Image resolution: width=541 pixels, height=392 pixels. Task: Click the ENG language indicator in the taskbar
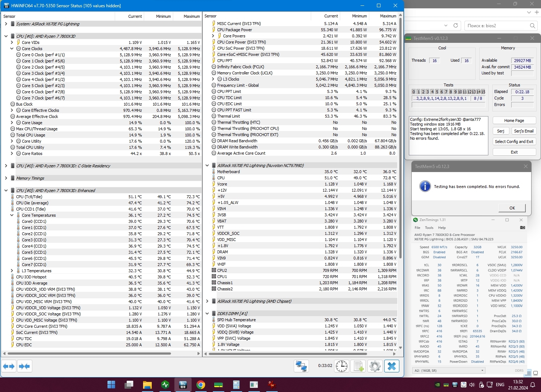pos(500,385)
